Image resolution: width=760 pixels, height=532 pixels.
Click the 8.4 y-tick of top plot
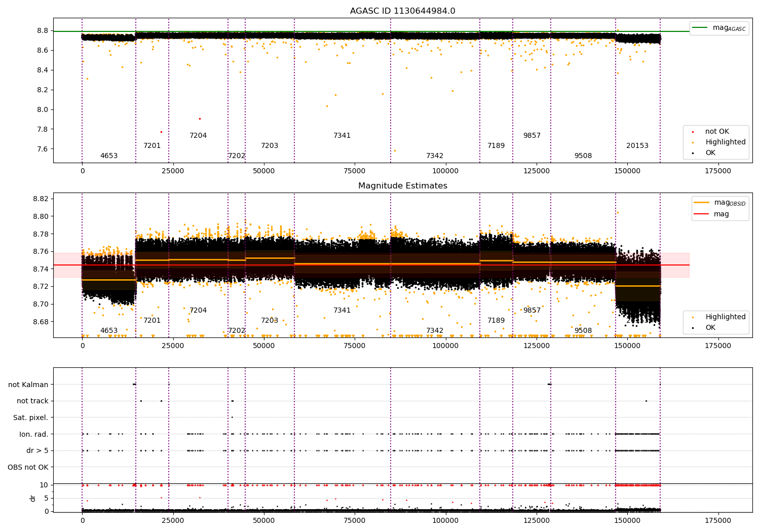(x=43, y=70)
